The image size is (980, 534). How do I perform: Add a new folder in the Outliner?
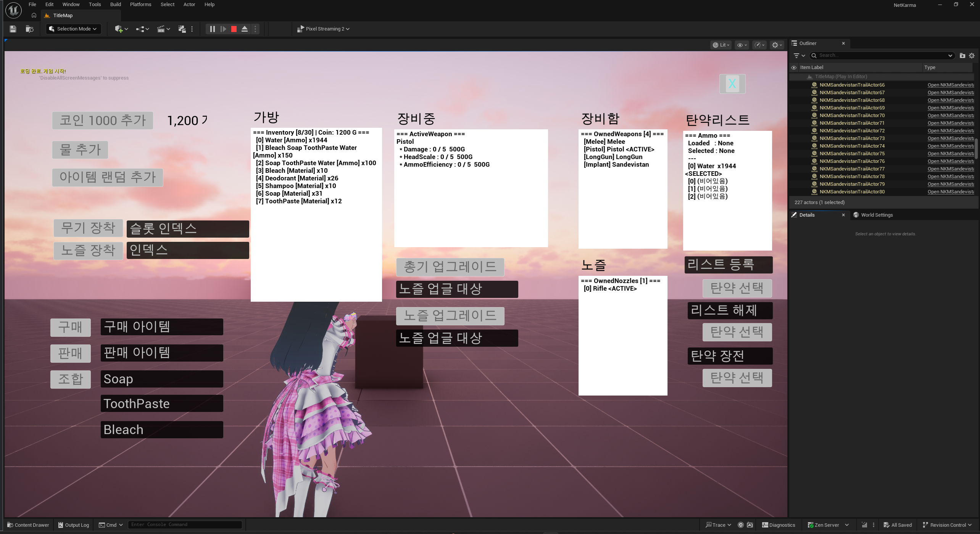coord(962,56)
